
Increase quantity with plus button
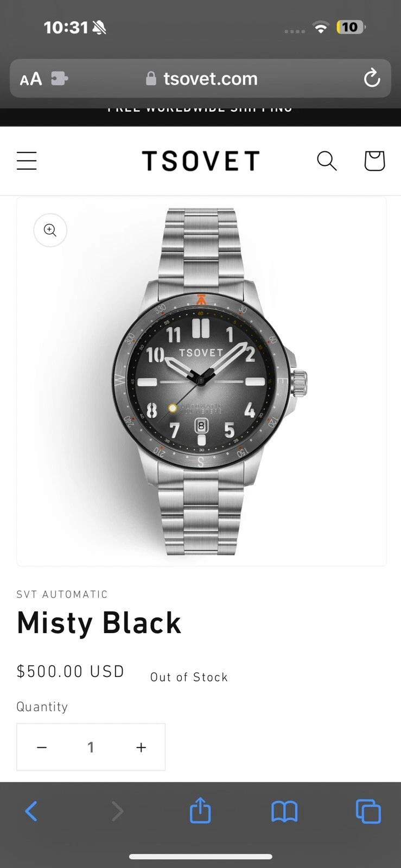point(141,748)
